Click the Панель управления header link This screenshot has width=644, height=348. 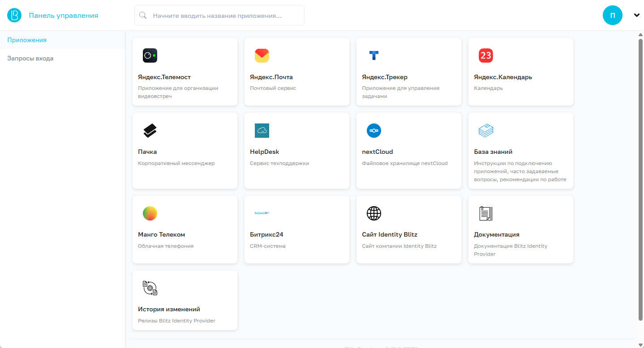point(64,16)
